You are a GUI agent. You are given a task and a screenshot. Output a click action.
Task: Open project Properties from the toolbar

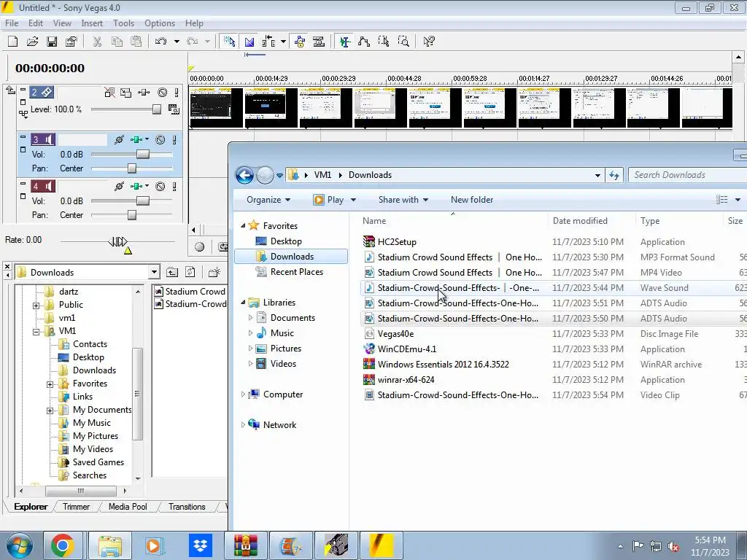pyautogui.click(x=71, y=42)
